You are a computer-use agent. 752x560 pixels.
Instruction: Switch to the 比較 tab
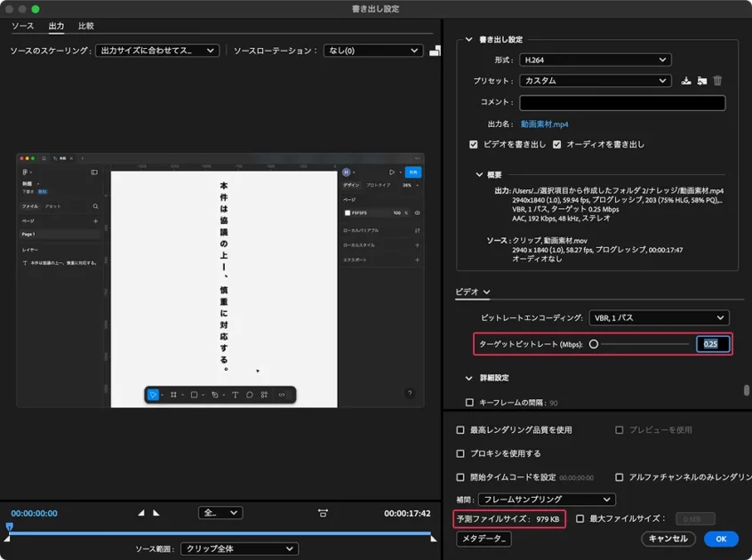click(86, 27)
